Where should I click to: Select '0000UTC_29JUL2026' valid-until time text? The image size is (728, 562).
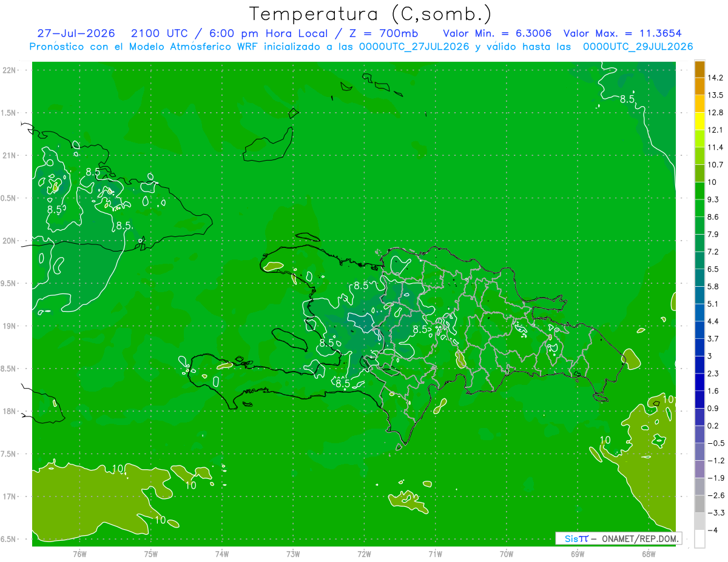point(638,47)
